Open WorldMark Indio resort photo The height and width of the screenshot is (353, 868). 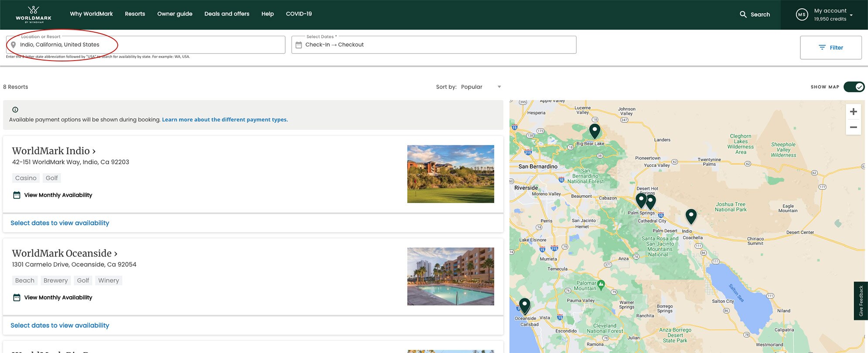(x=451, y=174)
